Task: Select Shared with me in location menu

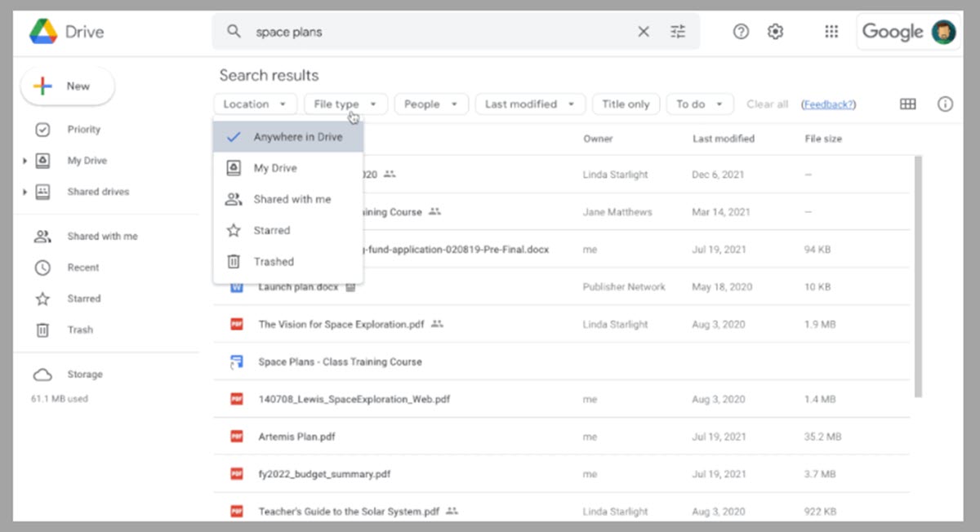Action: point(288,199)
